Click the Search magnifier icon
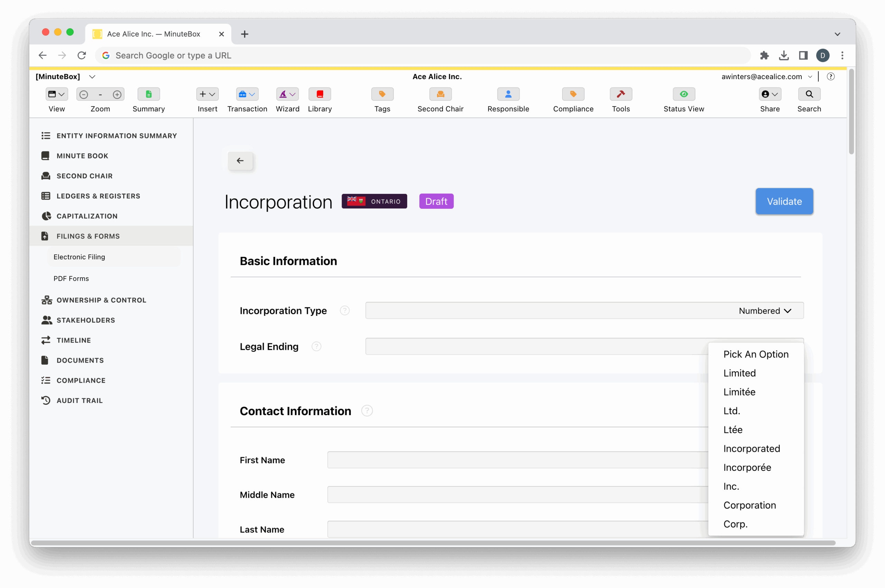The height and width of the screenshot is (588, 885). 809,94
